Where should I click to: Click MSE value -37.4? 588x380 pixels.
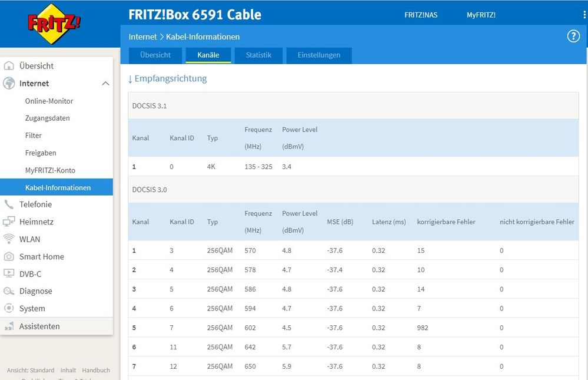coord(334,270)
